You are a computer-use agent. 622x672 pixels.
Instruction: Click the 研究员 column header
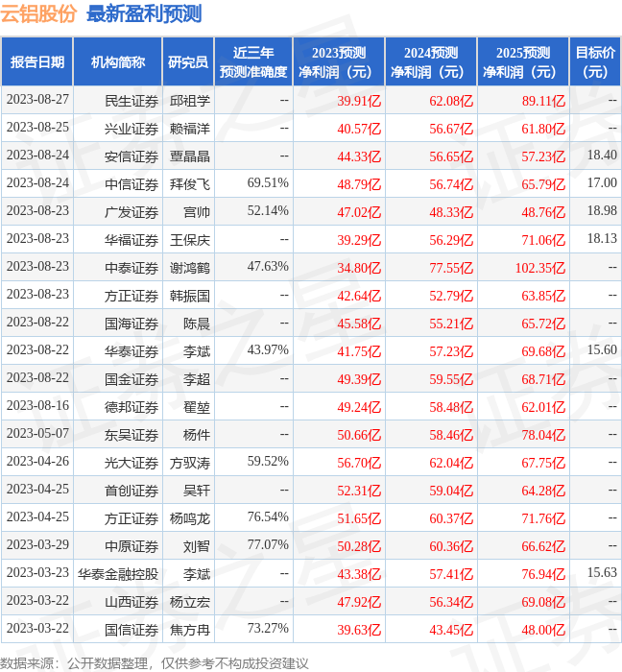[x=188, y=61]
